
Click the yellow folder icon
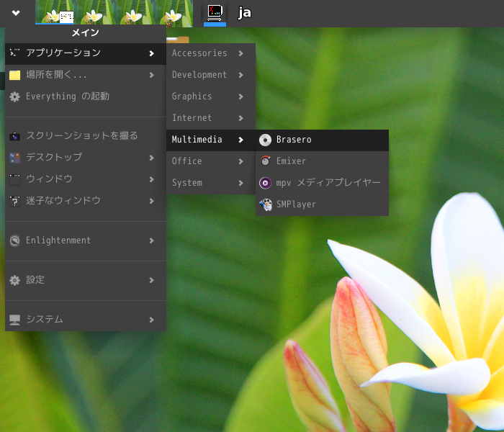[15, 75]
